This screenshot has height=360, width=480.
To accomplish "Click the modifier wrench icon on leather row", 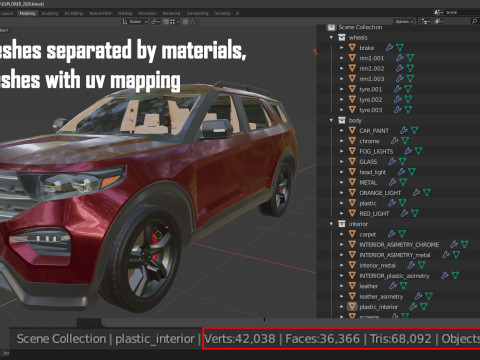I will [x=393, y=286].
